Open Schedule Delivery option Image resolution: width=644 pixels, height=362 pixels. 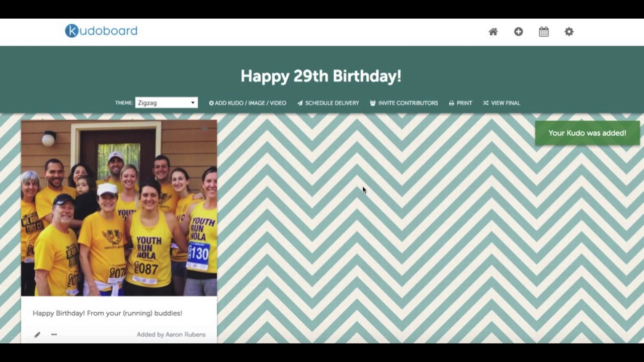[328, 103]
